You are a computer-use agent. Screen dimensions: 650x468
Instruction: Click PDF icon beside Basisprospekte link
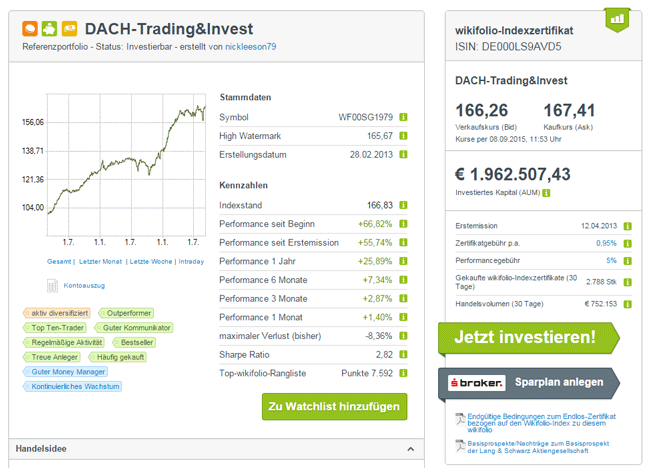point(460,446)
